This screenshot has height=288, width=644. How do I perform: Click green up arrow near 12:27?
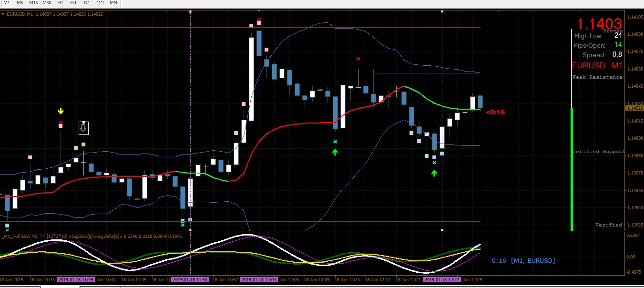pos(434,173)
